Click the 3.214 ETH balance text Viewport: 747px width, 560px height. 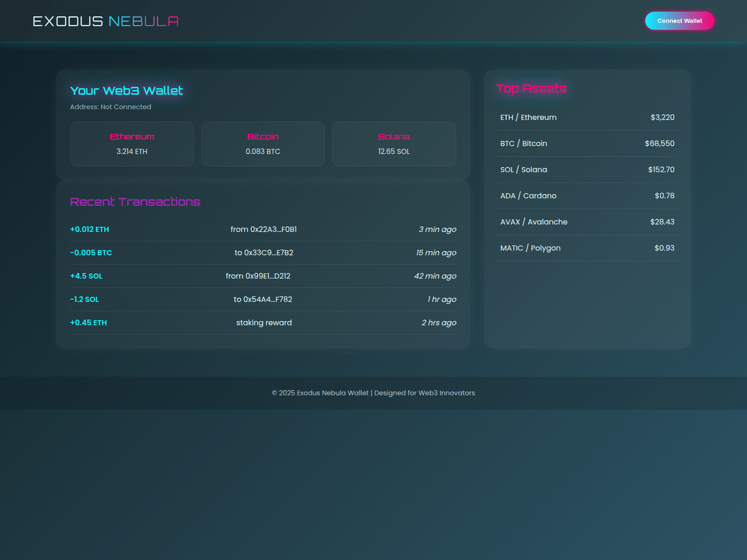pyautogui.click(x=132, y=151)
